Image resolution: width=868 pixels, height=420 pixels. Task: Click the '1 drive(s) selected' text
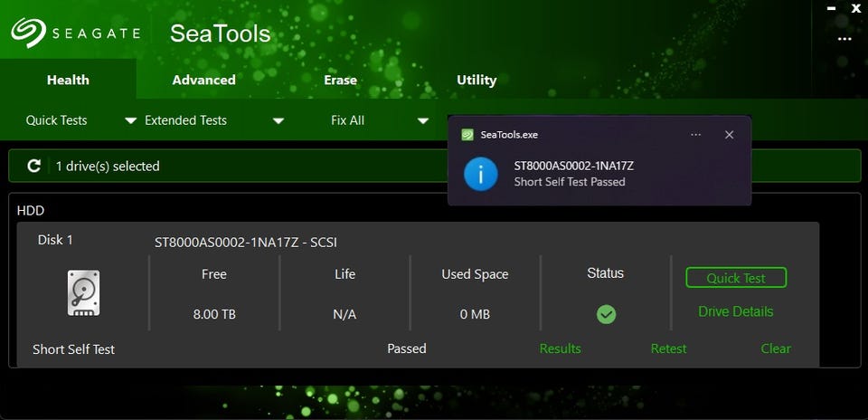(x=108, y=167)
